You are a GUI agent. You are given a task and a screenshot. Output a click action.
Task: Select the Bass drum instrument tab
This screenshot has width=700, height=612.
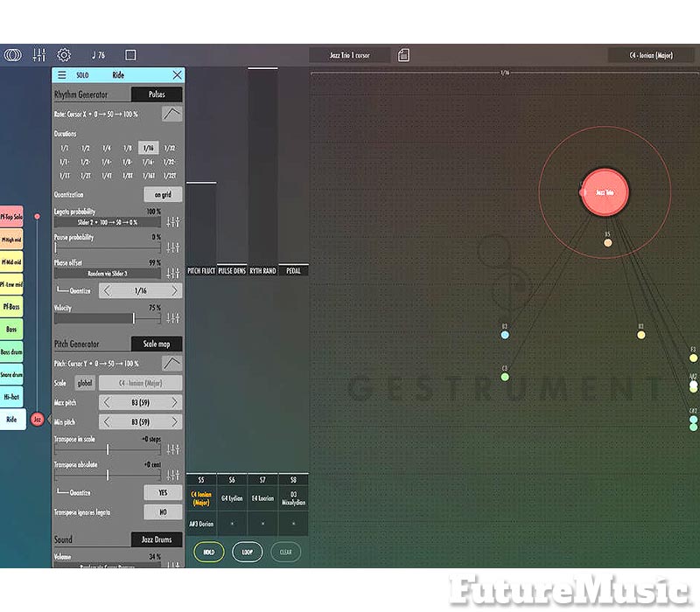click(x=11, y=351)
